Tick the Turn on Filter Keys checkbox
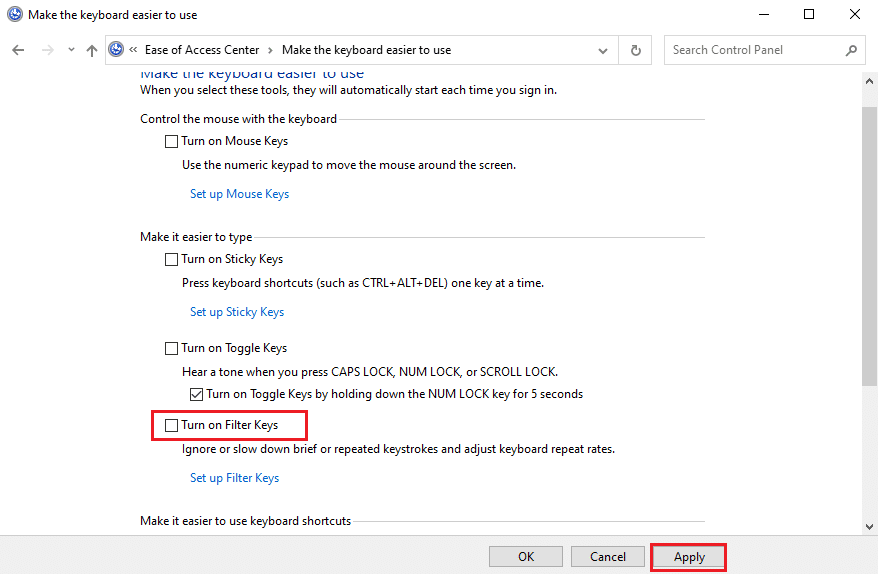The height and width of the screenshot is (574, 878). pyautogui.click(x=172, y=425)
